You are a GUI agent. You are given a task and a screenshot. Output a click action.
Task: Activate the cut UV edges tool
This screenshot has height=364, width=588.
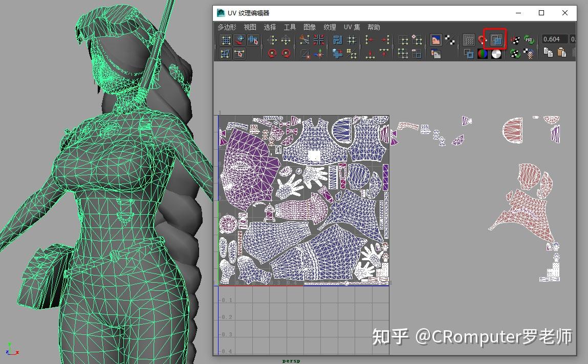click(305, 40)
